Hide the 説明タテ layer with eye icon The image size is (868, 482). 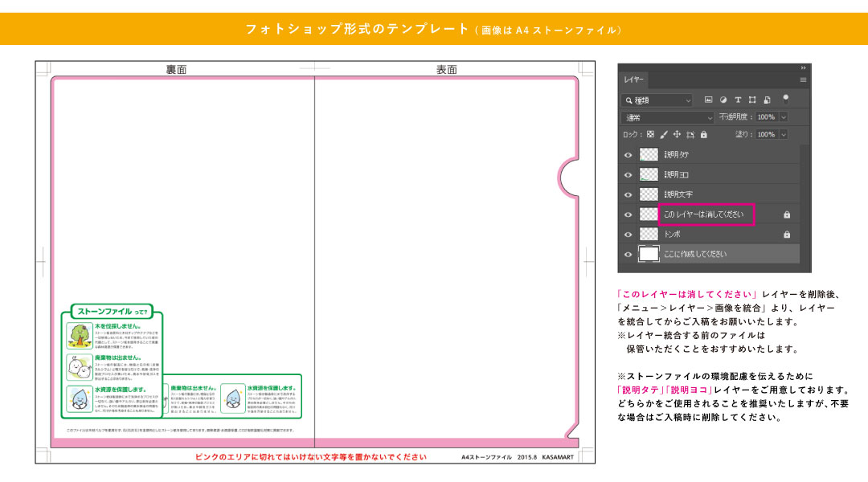pyautogui.click(x=628, y=154)
